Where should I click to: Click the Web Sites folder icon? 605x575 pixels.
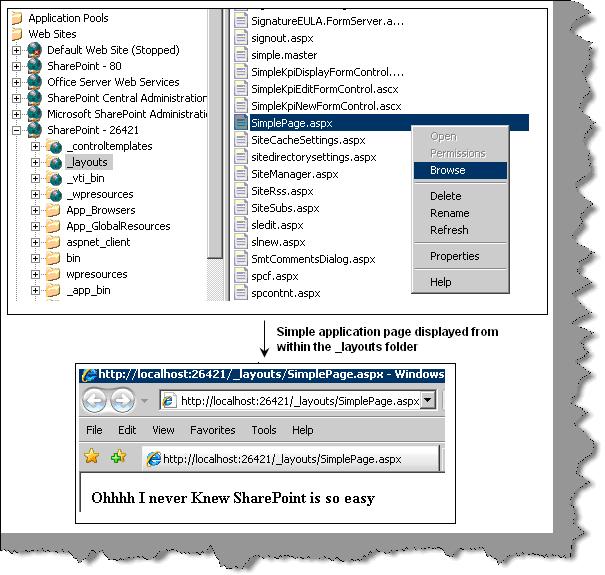17,34
